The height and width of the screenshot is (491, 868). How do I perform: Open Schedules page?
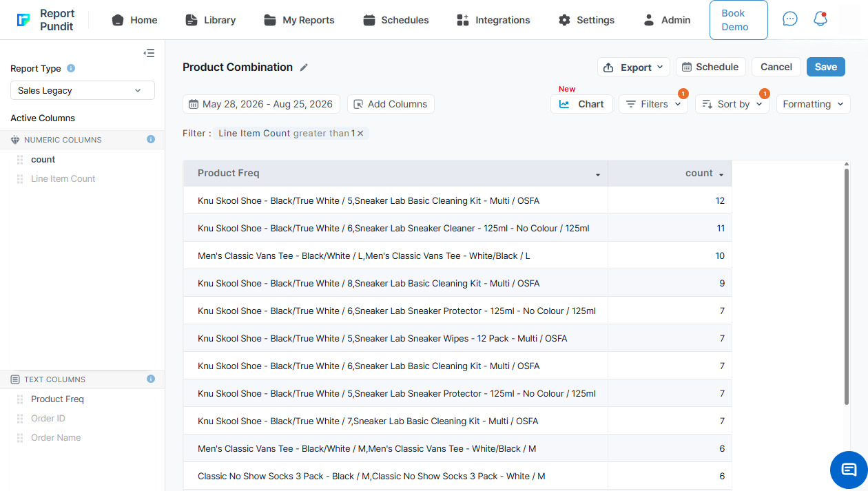click(395, 20)
